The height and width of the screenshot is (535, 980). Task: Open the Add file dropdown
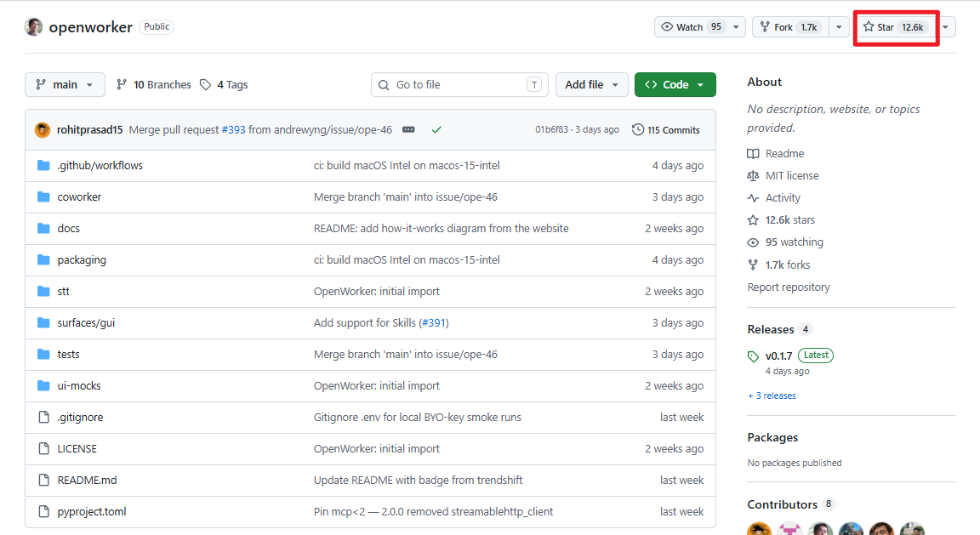(x=591, y=84)
